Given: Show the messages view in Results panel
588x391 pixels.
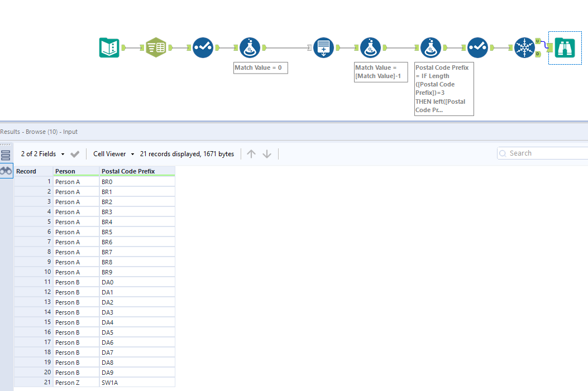Looking at the screenshot, I should (6, 155).
